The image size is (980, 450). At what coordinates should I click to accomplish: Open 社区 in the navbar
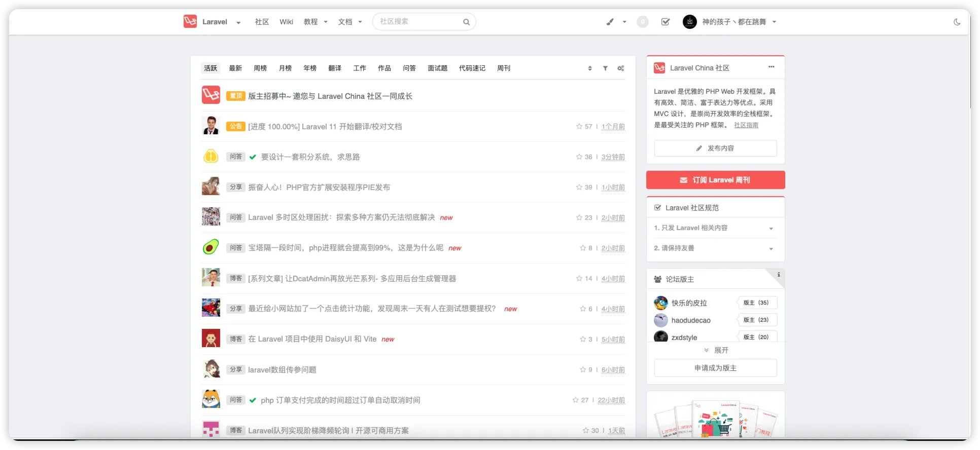[262, 22]
